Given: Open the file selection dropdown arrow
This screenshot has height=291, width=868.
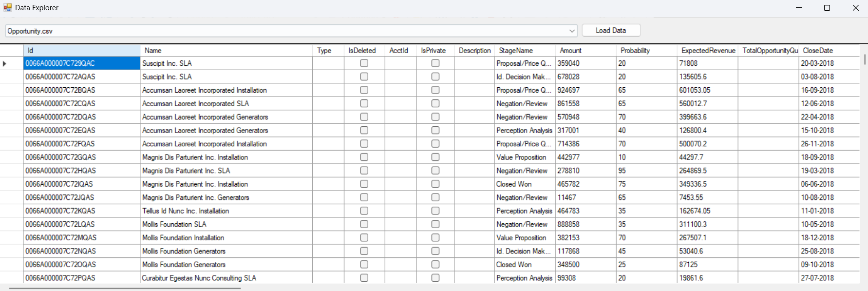Looking at the screenshot, I should [x=572, y=31].
